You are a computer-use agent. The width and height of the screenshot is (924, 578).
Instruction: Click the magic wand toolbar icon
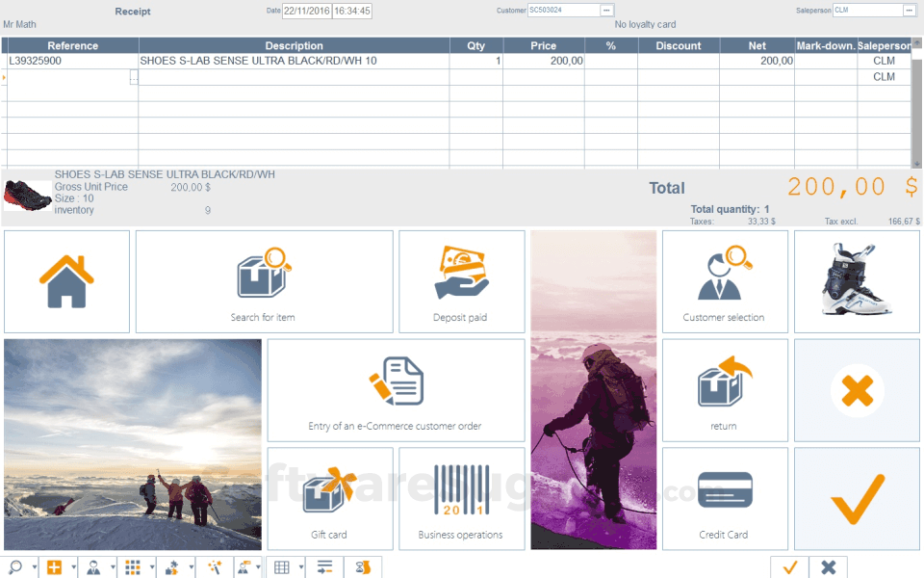[214, 567]
